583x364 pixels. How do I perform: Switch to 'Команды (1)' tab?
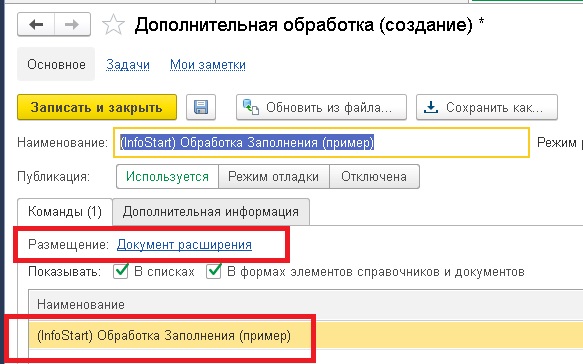(65, 212)
